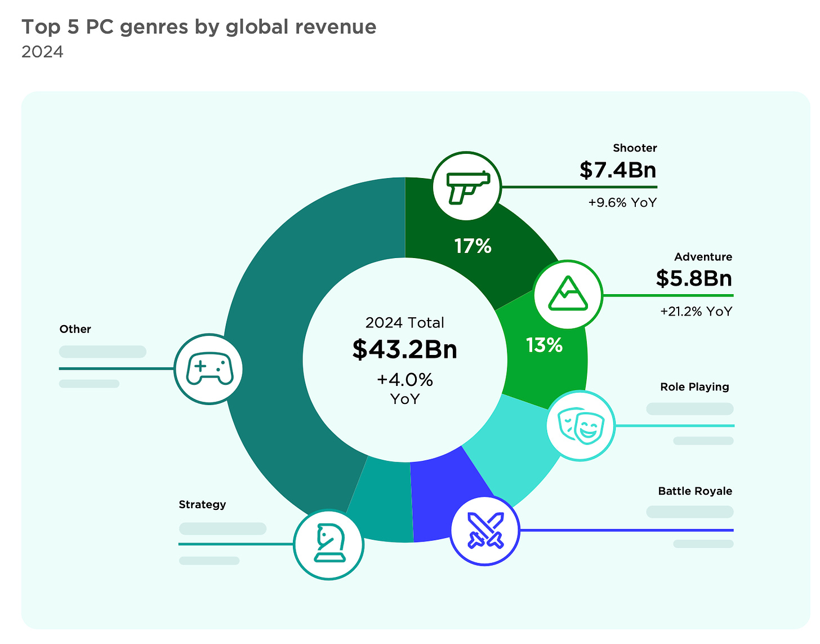This screenshot has width=820, height=644.
Task: Click the Strategy label text
Action: [x=202, y=504]
